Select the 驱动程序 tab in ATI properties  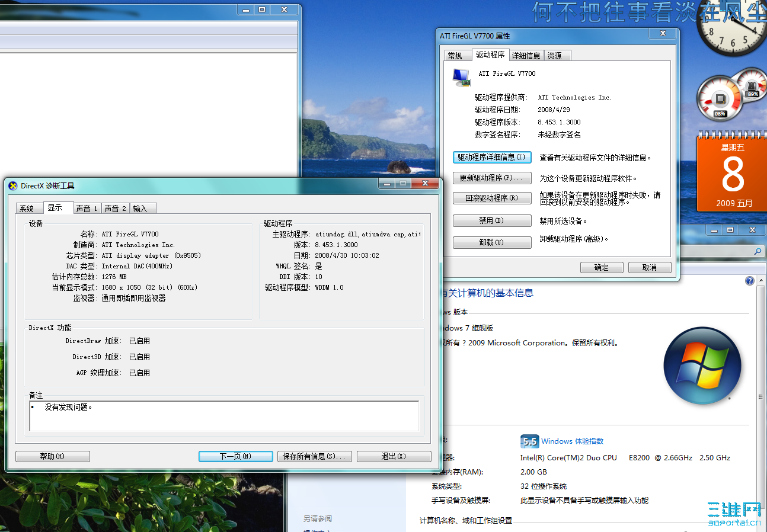click(491, 55)
